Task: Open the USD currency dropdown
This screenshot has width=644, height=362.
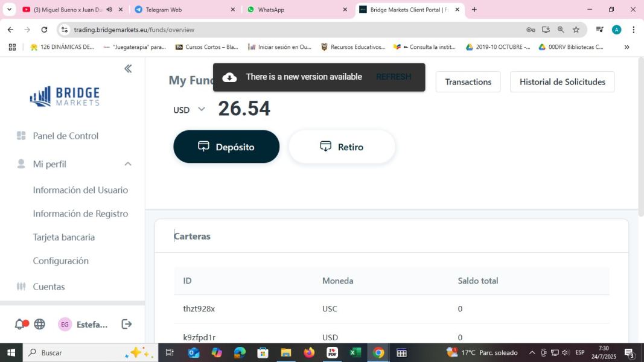Action: click(x=189, y=110)
